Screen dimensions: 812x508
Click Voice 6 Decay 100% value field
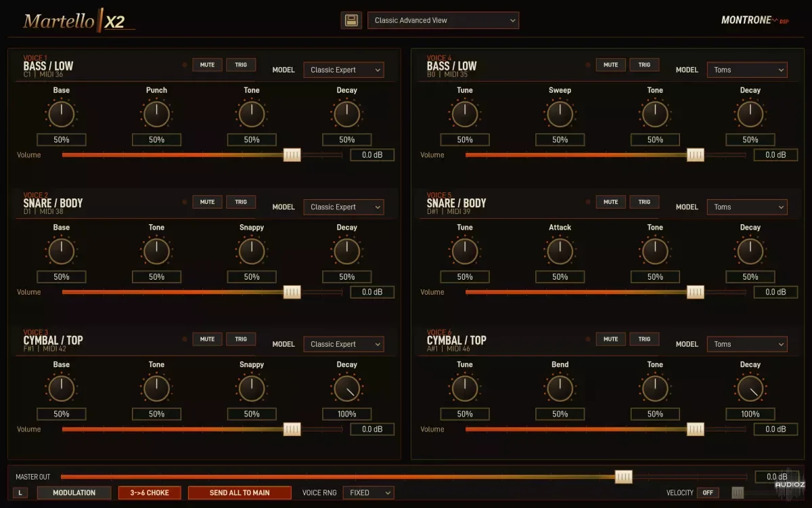click(x=750, y=414)
